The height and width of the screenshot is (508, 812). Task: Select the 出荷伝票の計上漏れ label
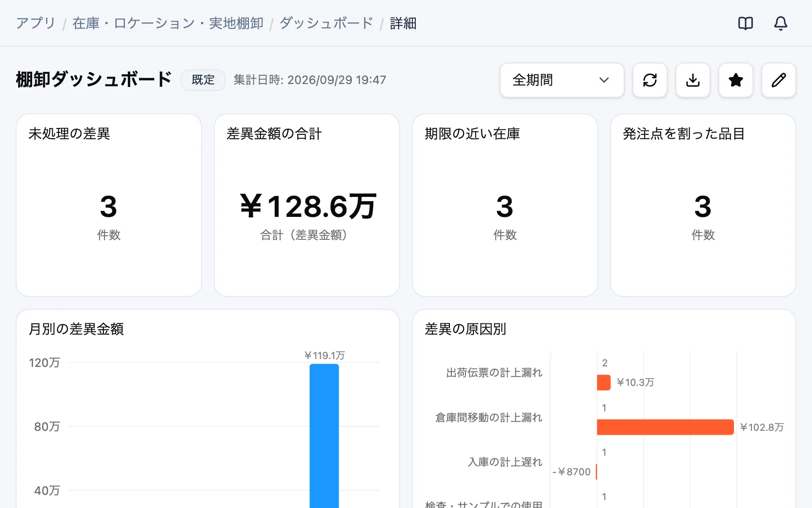pyautogui.click(x=494, y=373)
